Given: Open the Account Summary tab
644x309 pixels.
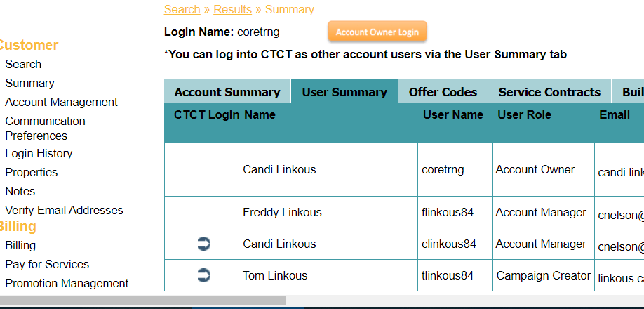Looking at the screenshot, I should 227,91.
